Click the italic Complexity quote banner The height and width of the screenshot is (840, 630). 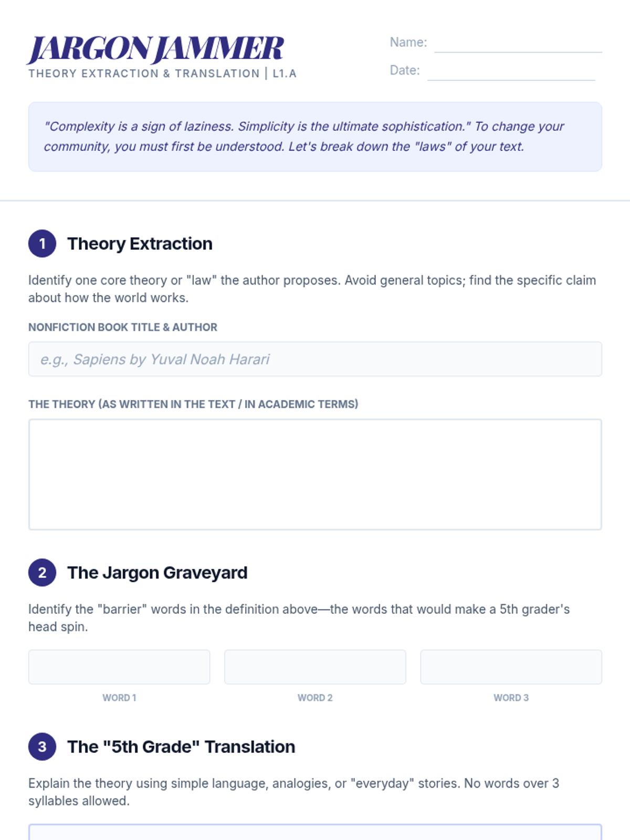click(x=315, y=136)
